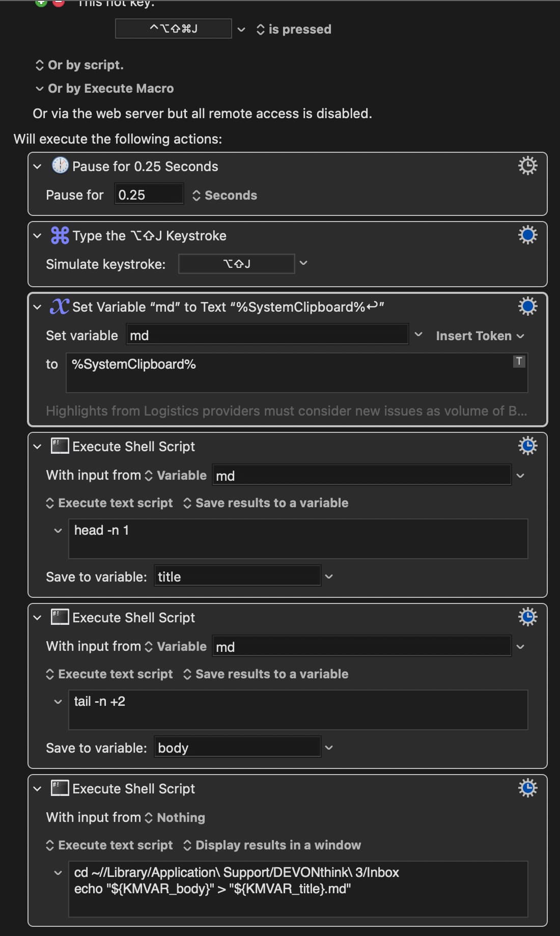Click 'Save results to a variable' for tail script
The image size is (560, 936).
point(266,674)
